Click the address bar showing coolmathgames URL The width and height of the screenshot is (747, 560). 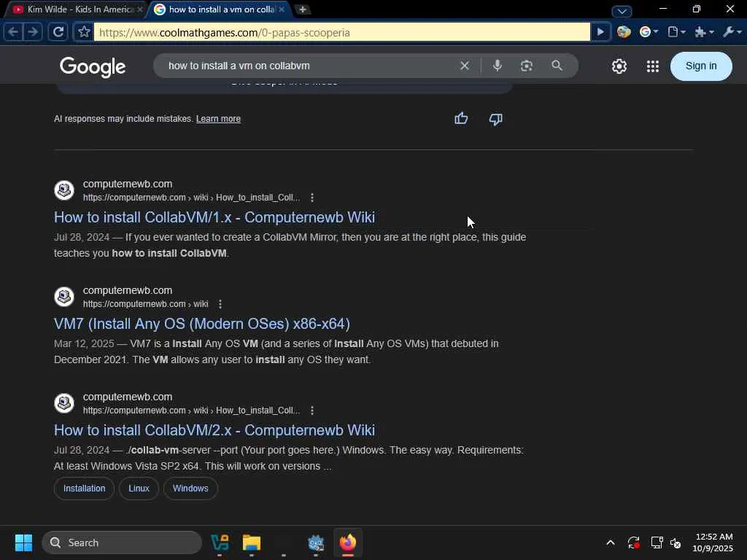point(342,32)
